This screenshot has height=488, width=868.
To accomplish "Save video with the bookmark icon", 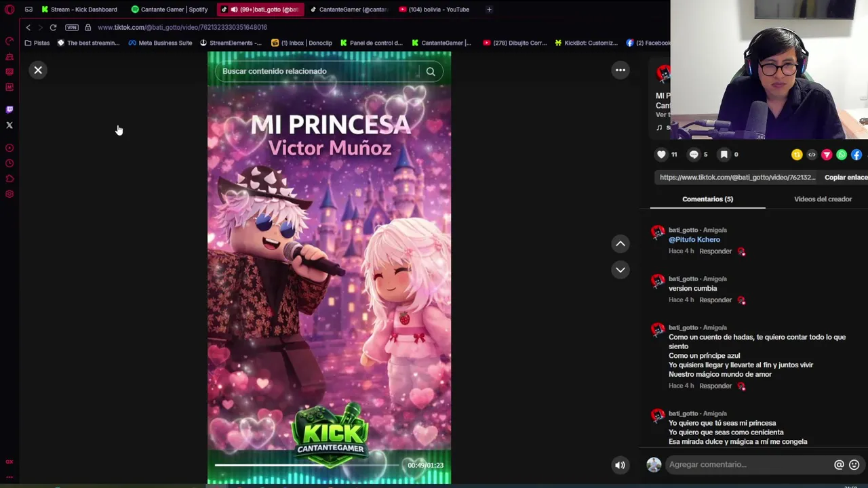I will [x=724, y=155].
